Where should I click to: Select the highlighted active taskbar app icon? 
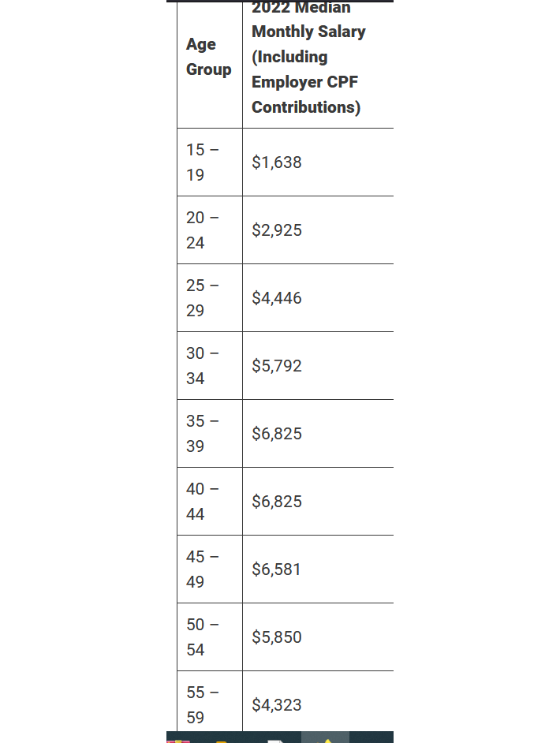325,737
